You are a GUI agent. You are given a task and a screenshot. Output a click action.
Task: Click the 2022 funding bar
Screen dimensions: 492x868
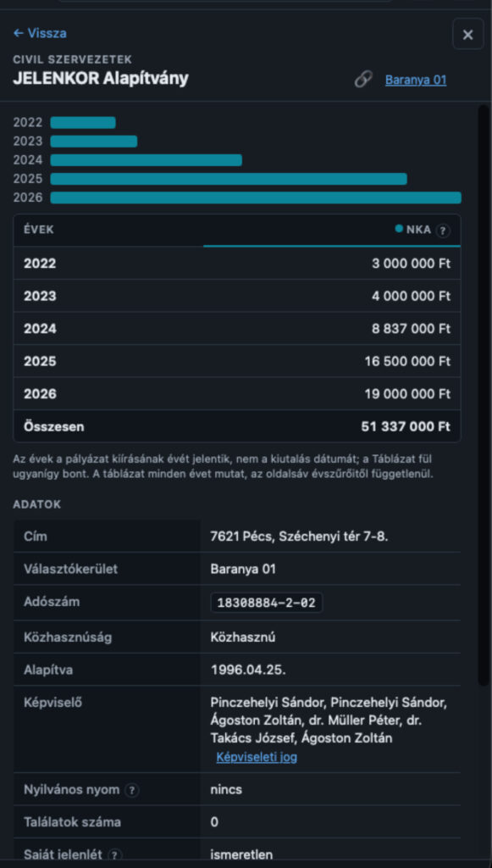[x=83, y=122]
